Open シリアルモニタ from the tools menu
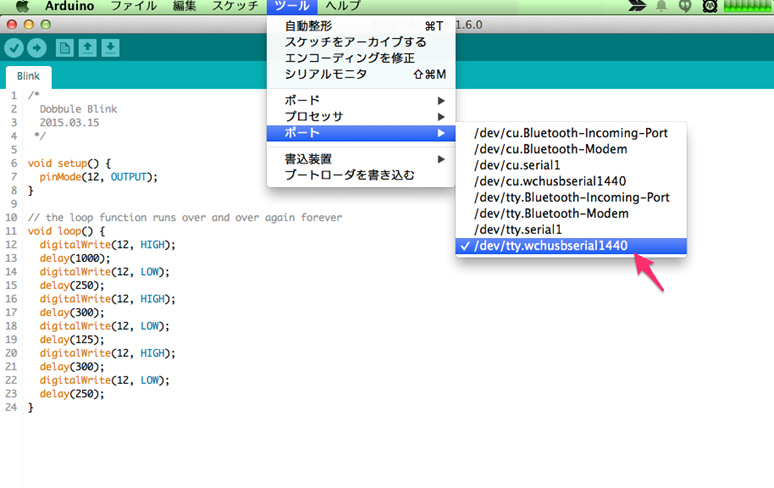This screenshot has width=774, height=488. click(325, 74)
